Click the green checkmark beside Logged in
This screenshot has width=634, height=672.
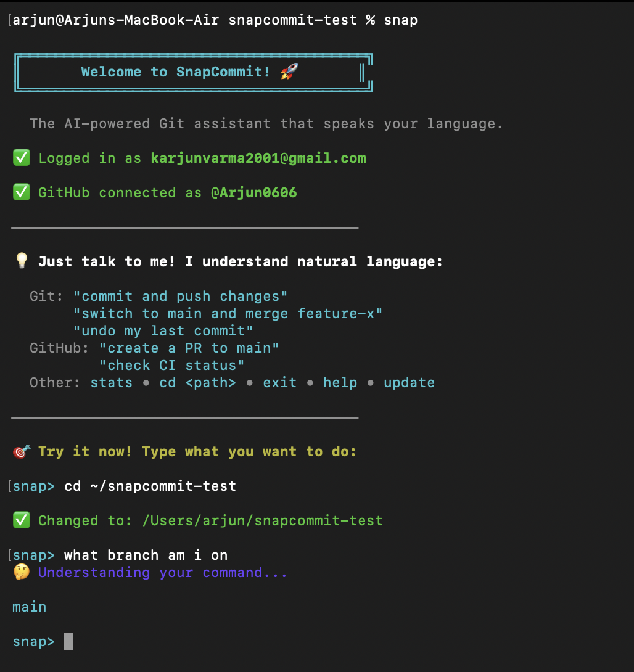[21, 158]
